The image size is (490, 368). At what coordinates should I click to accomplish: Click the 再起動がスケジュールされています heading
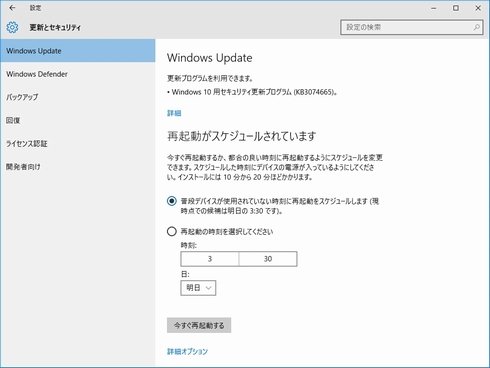pos(241,136)
